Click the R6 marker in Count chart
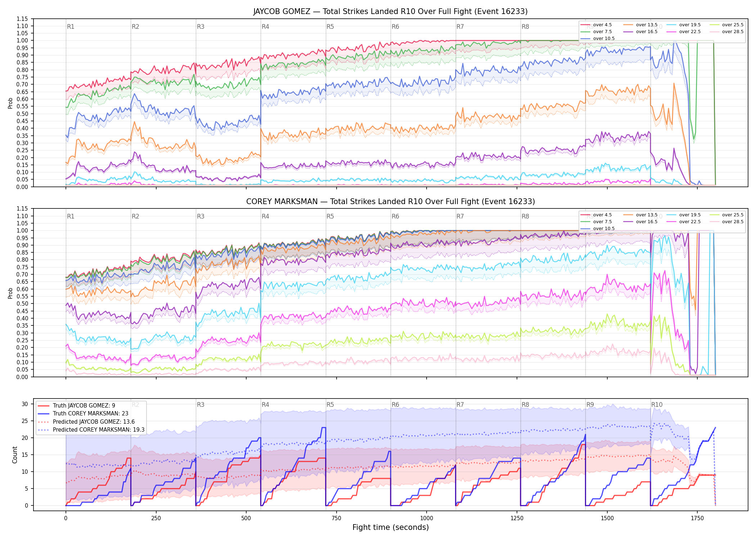This screenshot has width=756, height=540. pyautogui.click(x=395, y=405)
